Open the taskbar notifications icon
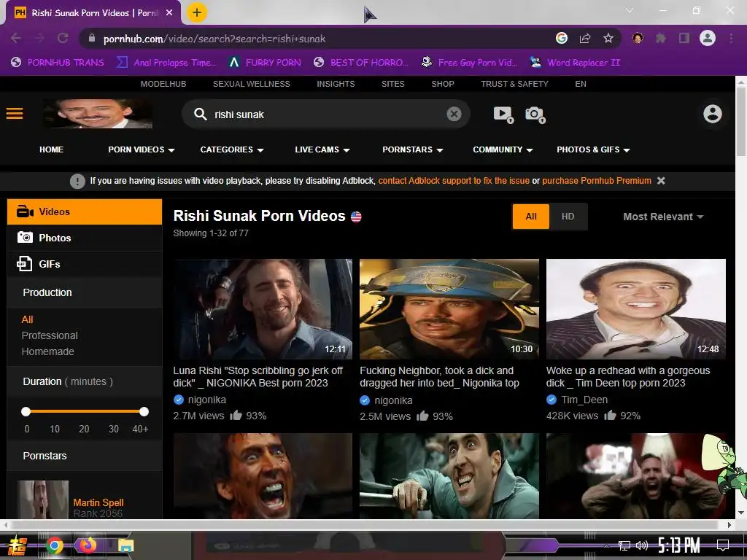 [723, 545]
